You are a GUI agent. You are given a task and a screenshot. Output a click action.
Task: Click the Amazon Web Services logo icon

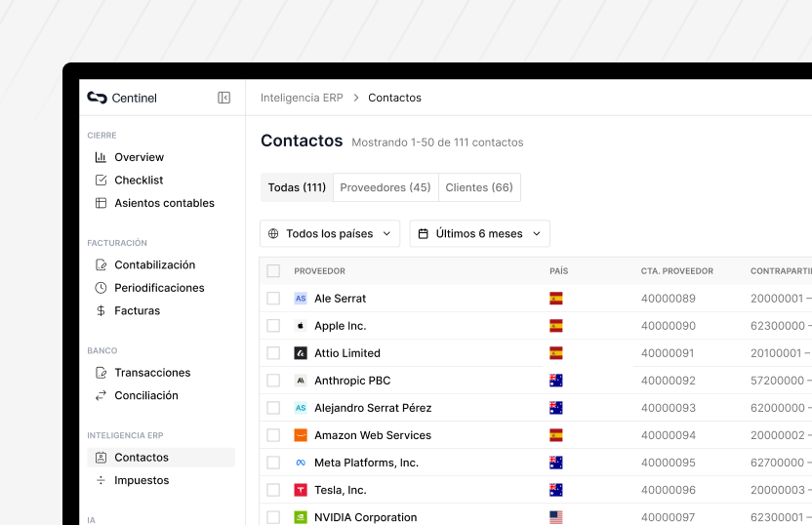301,435
